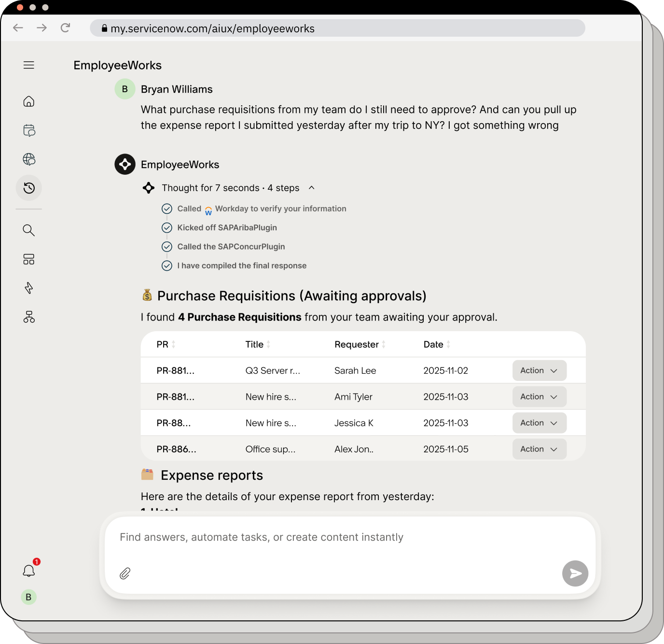Open the notifications bell
The height and width of the screenshot is (644, 664).
[x=29, y=571]
